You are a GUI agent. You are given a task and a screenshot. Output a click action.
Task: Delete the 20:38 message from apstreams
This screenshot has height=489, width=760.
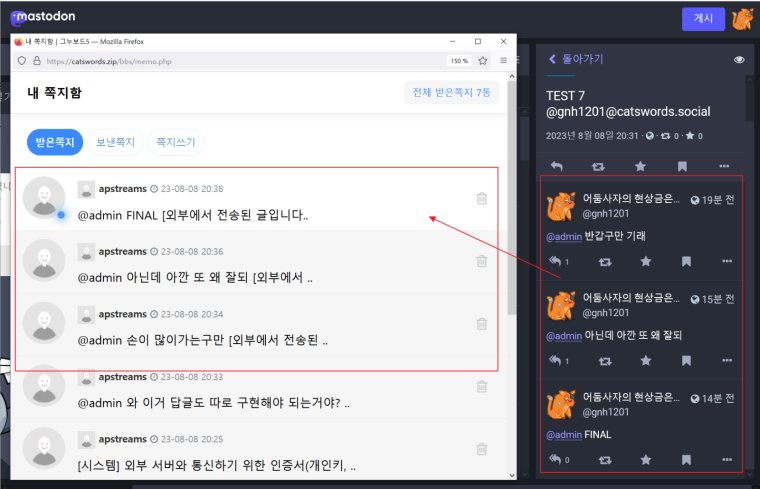click(481, 198)
